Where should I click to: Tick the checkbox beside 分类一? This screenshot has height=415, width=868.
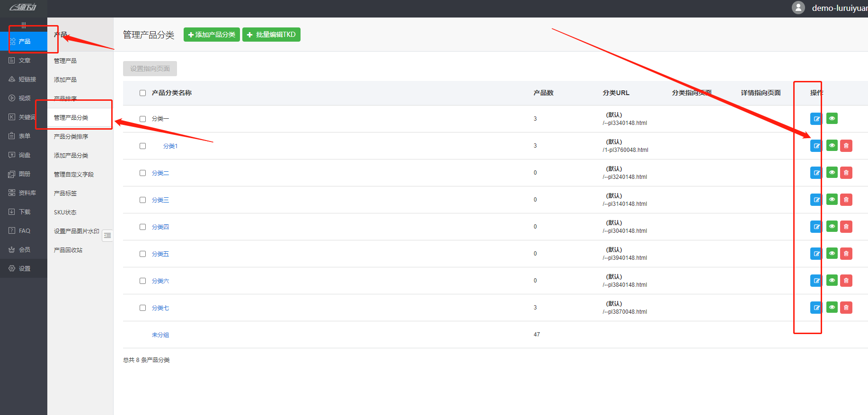point(142,119)
